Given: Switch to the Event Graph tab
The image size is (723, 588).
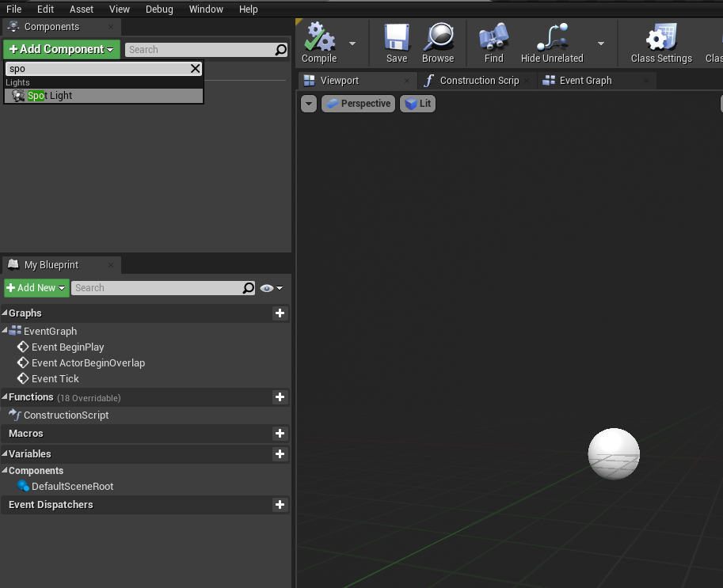Looking at the screenshot, I should (585, 81).
